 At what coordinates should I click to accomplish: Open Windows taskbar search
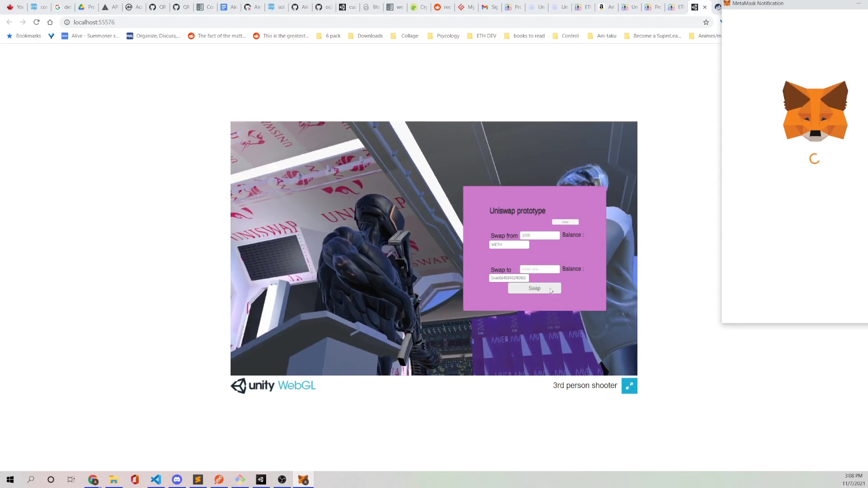31,479
